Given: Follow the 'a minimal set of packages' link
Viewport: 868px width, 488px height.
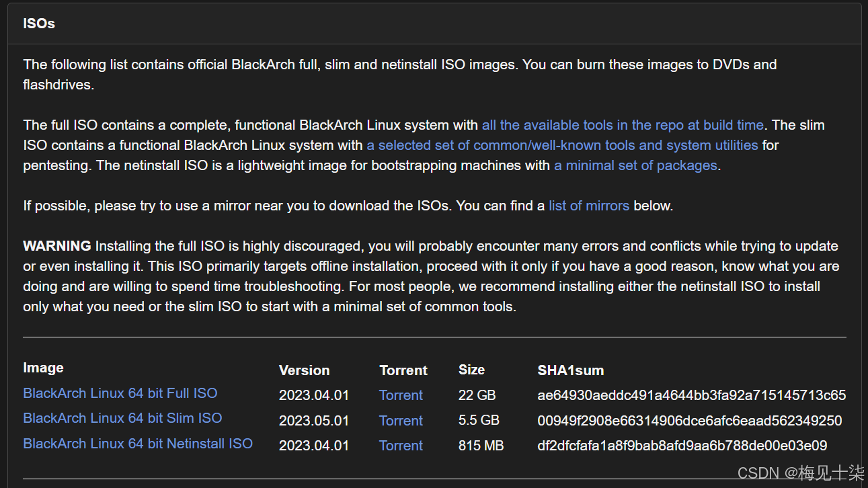Looking at the screenshot, I should click(635, 165).
